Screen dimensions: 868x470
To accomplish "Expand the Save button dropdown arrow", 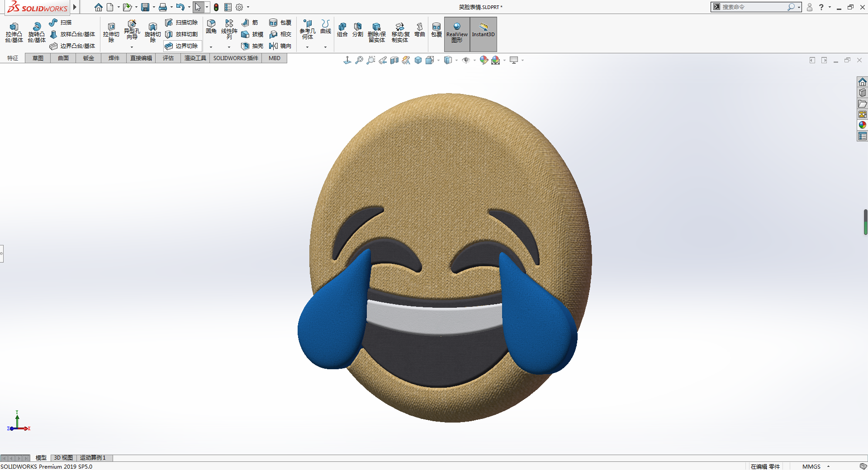I will point(154,7).
